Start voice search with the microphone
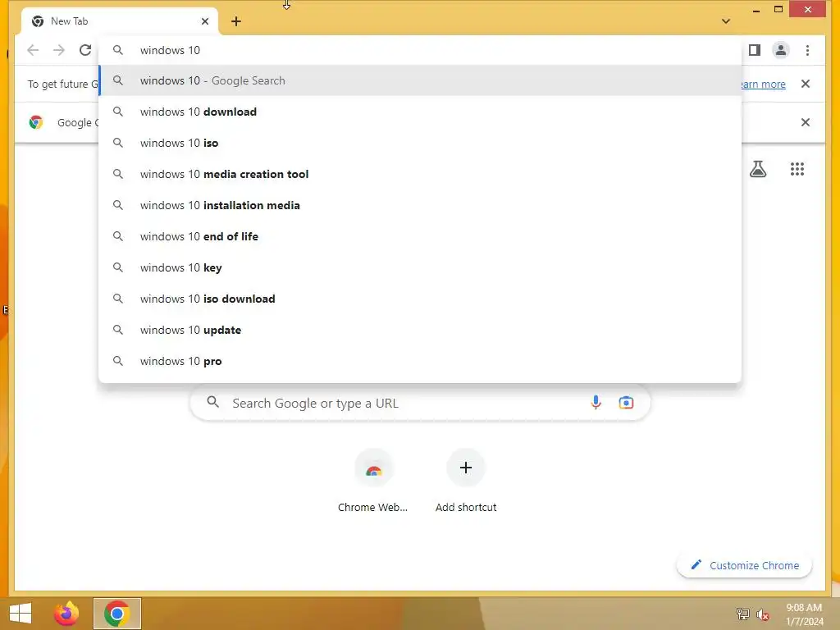Viewport: 840px width, 630px height. tap(596, 402)
